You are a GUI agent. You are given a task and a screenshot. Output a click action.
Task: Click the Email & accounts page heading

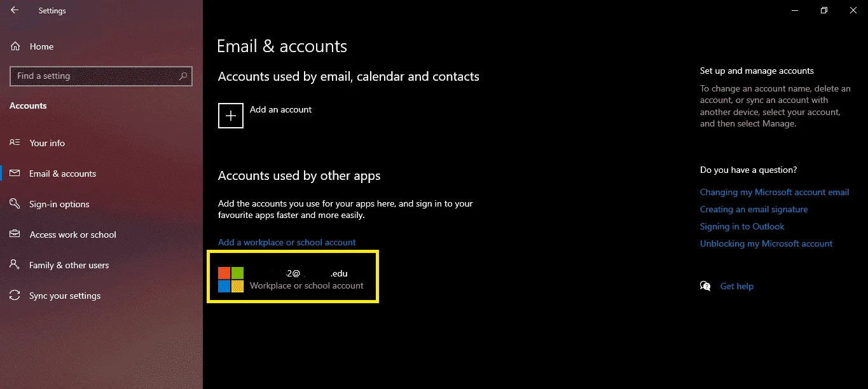[282, 46]
